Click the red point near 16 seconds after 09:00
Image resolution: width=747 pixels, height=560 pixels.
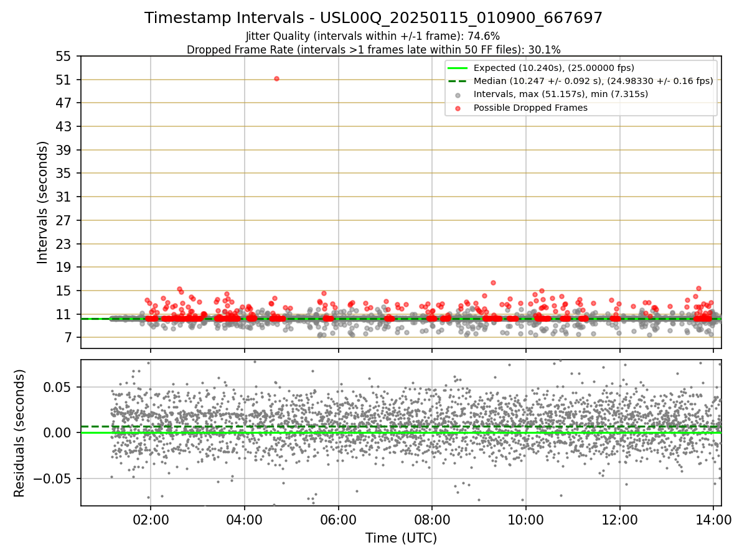[493, 282]
